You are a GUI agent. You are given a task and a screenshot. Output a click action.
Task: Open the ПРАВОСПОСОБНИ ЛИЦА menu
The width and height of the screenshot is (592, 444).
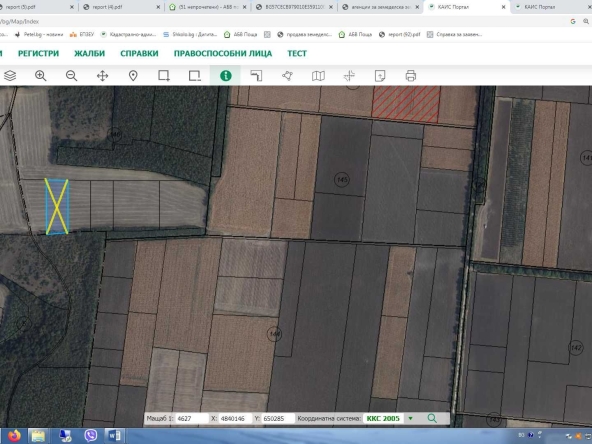coord(223,53)
